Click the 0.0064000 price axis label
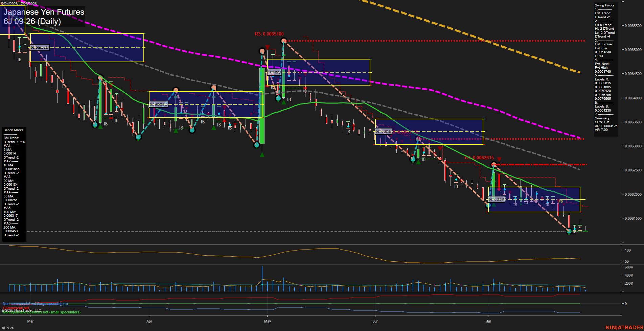The height and width of the screenshot is (331, 644). point(633,98)
